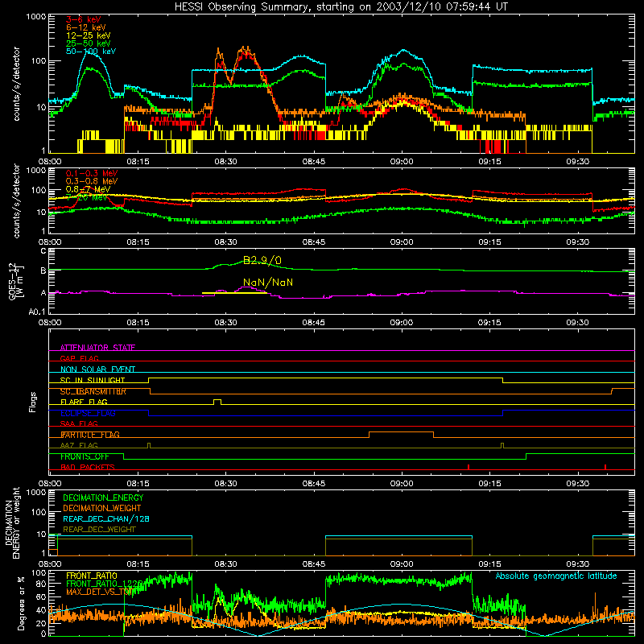Select the GAP_FLAG label
The height and width of the screenshot is (644, 644).
(x=79, y=358)
